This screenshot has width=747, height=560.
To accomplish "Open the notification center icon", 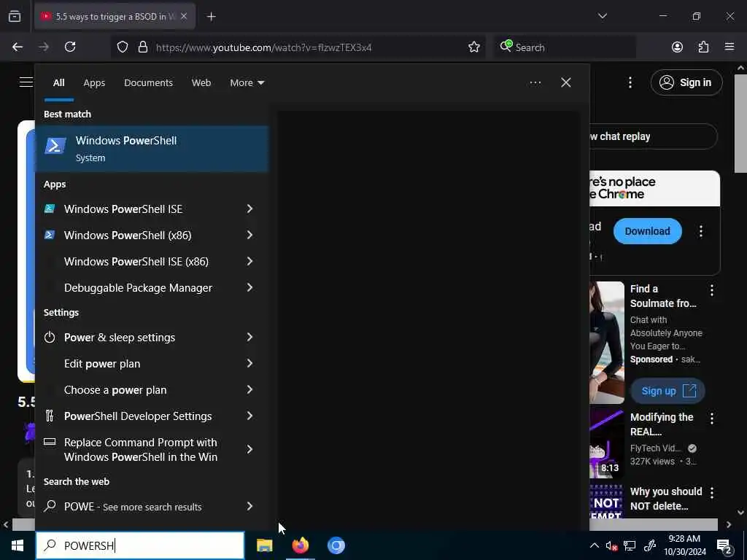I will click(724, 545).
